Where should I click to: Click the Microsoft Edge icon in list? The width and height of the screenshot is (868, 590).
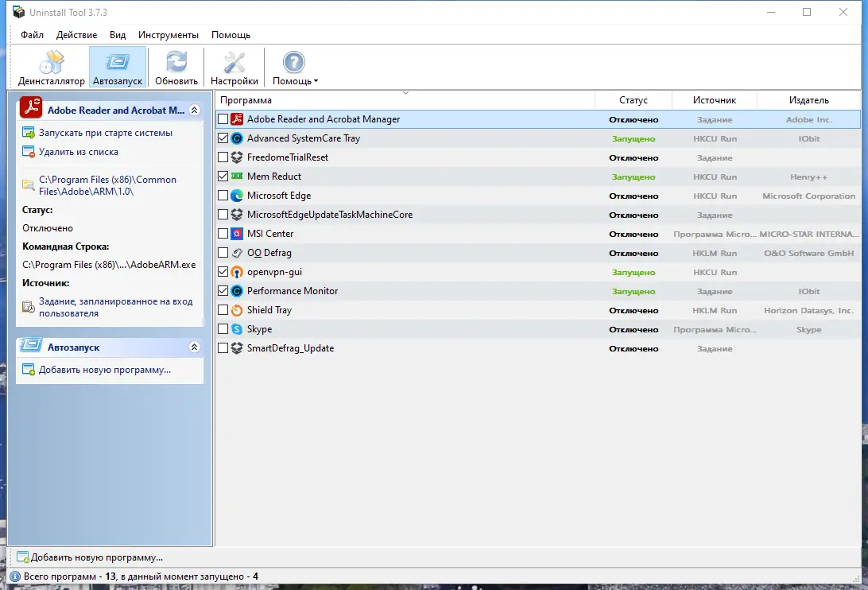pos(237,196)
